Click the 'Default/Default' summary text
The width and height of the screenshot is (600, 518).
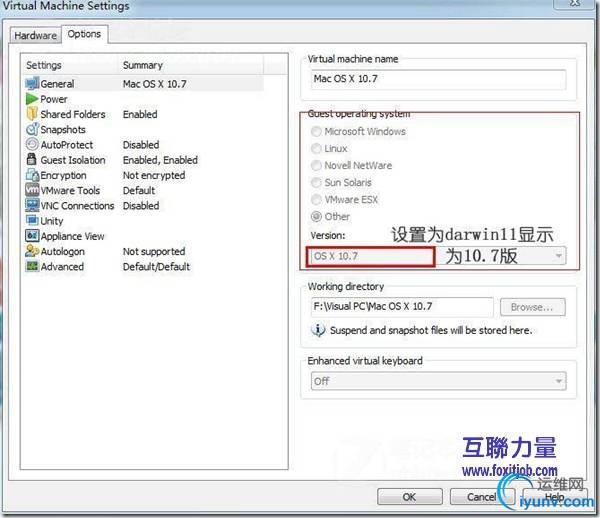[x=156, y=266]
